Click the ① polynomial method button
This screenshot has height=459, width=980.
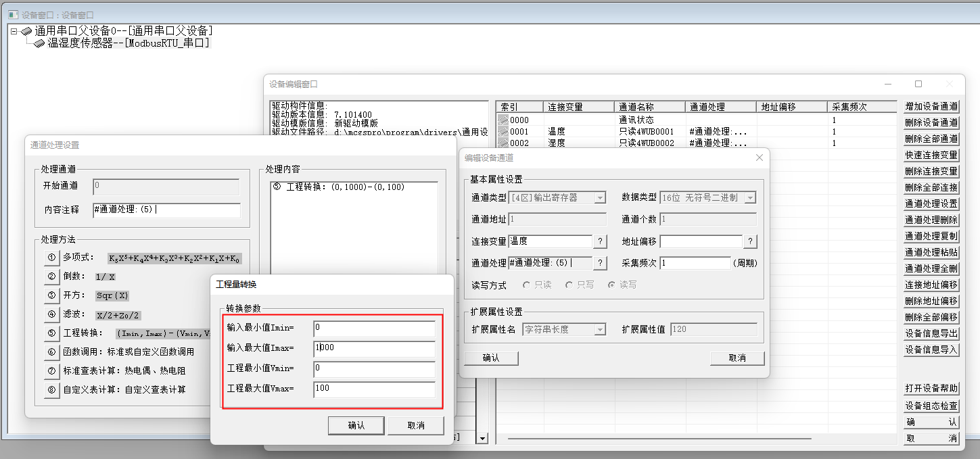[51, 258]
